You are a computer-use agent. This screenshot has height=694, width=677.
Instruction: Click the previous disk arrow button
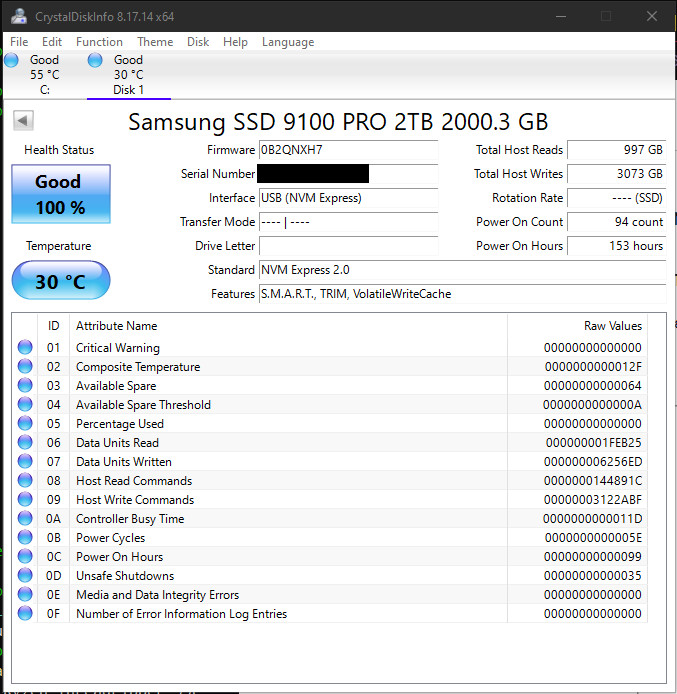[23, 120]
